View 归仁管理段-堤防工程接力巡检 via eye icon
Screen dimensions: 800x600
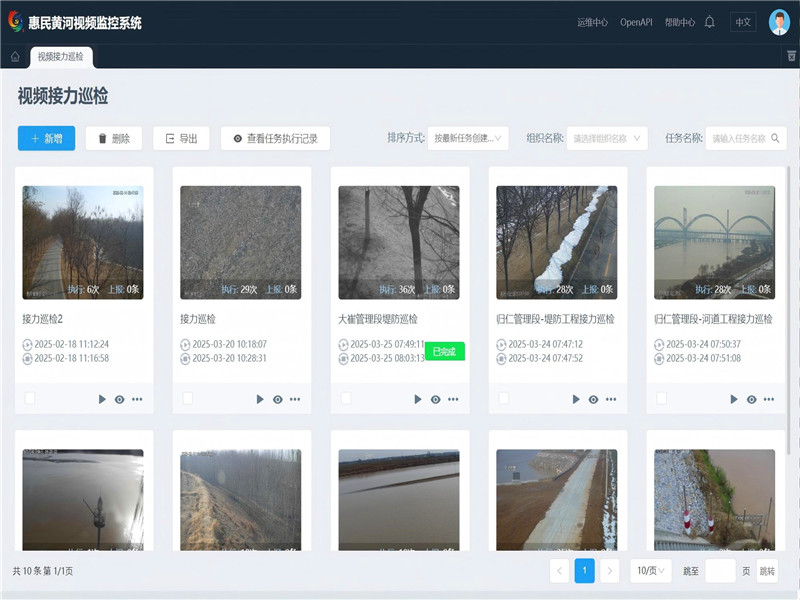(593, 399)
